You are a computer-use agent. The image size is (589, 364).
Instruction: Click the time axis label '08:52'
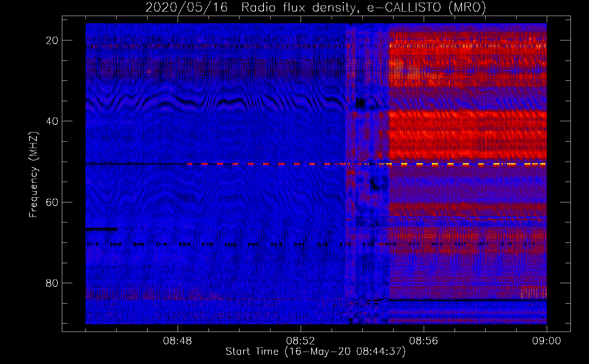pos(301,341)
